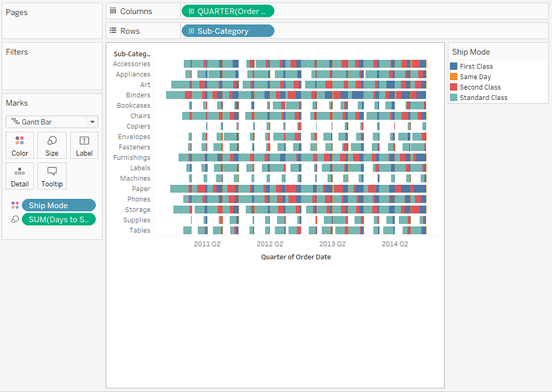Click the Binders row label
Image resolution: width=552 pixels, height=392 pixels.
138,95
